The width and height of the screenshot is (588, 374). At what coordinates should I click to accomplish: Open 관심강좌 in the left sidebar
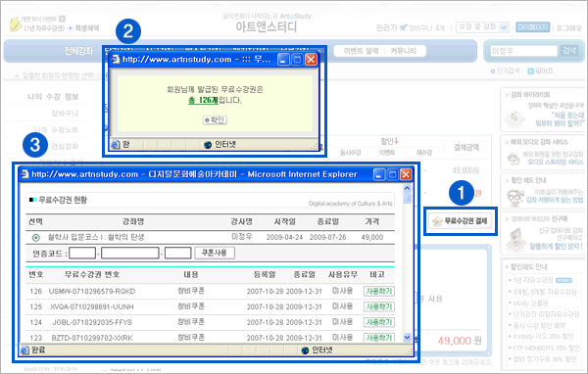(x=65, y=146)
